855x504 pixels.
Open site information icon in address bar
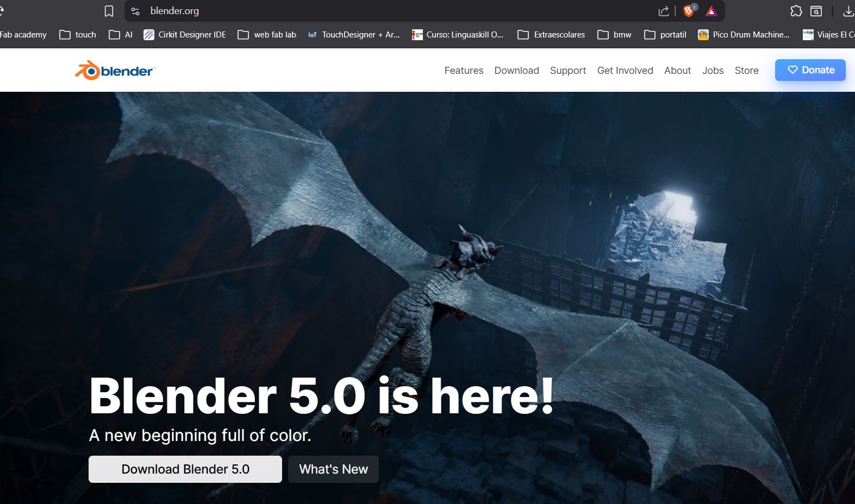135,11
